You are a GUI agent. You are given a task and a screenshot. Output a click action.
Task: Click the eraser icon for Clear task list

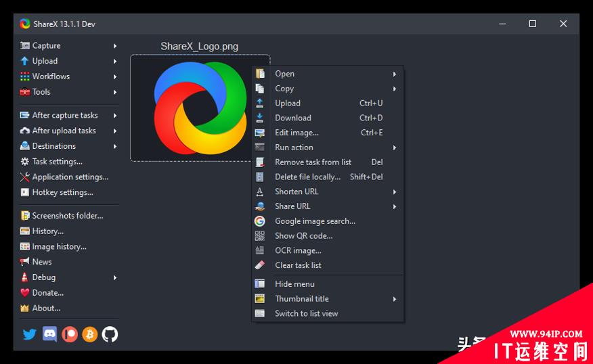tap(259, 265)
